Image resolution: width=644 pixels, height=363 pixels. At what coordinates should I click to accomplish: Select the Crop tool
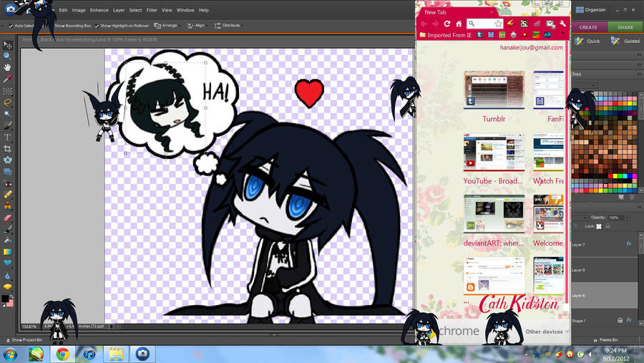7,148
